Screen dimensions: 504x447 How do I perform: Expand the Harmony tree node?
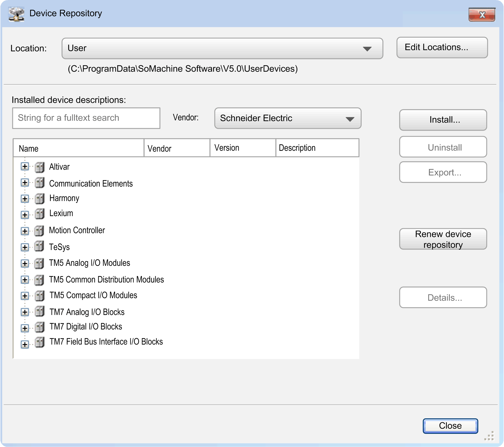click(25, 199)
